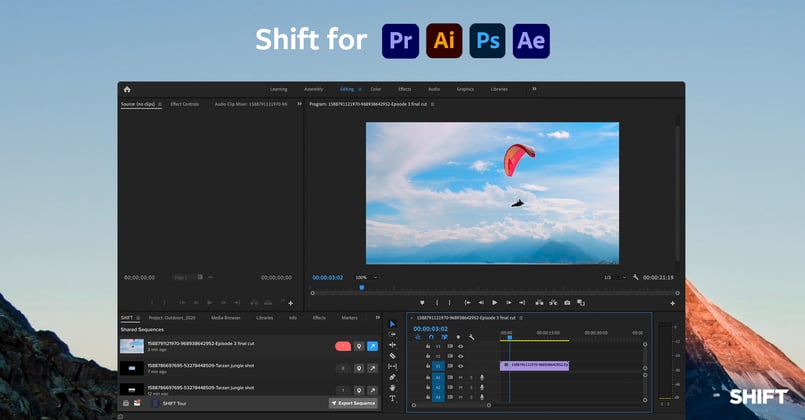Toggle timeline Snap magnet icon

coord(431,337)
